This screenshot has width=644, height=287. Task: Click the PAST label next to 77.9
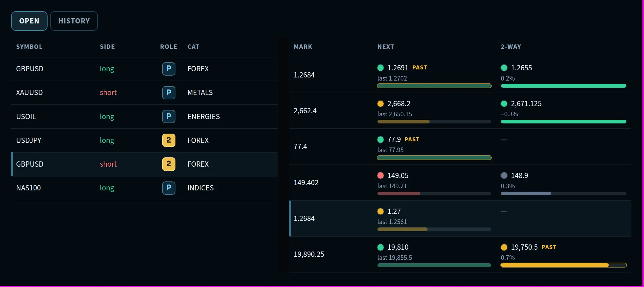point(412,139)
